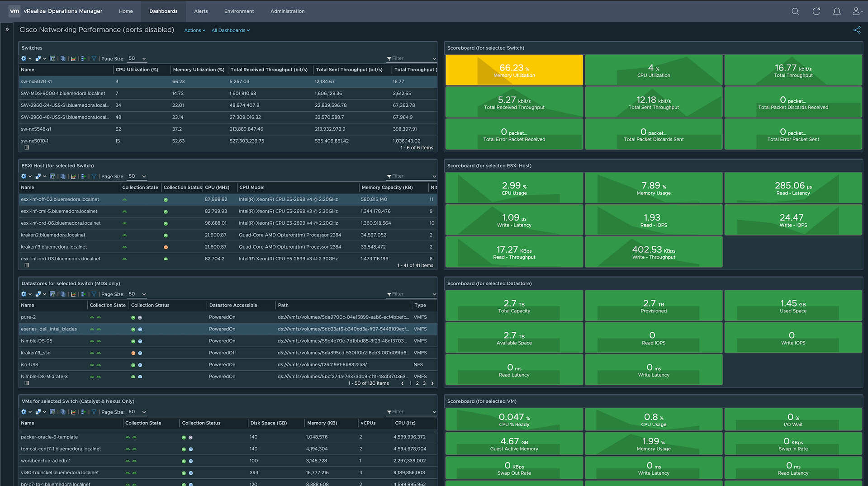The image size is (868, 486).
Task: Change Page Size dropdown in Switches widget
Action: pos(137,58)
